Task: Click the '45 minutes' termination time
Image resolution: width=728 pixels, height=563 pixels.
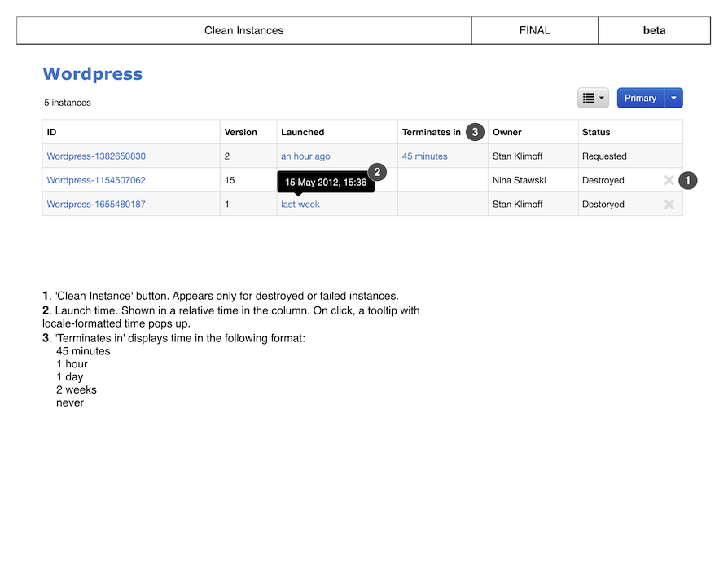Action: click(x=425, y=156)
